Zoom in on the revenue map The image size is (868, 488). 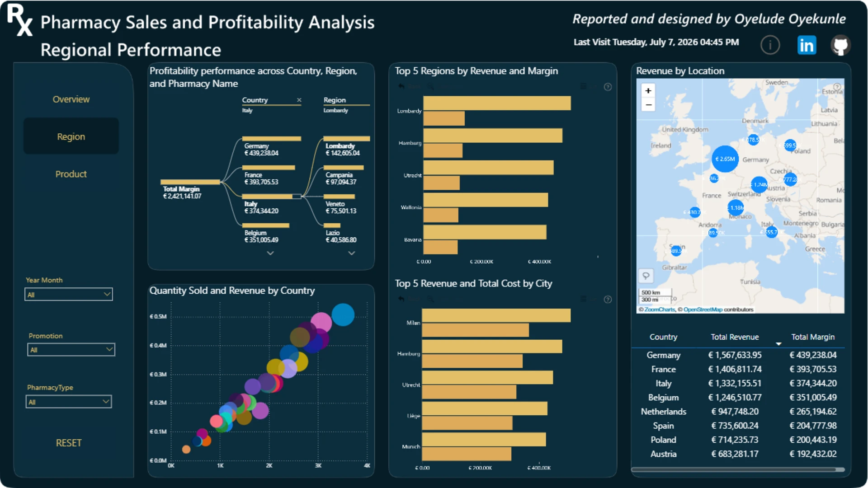[x=648, y=91]
